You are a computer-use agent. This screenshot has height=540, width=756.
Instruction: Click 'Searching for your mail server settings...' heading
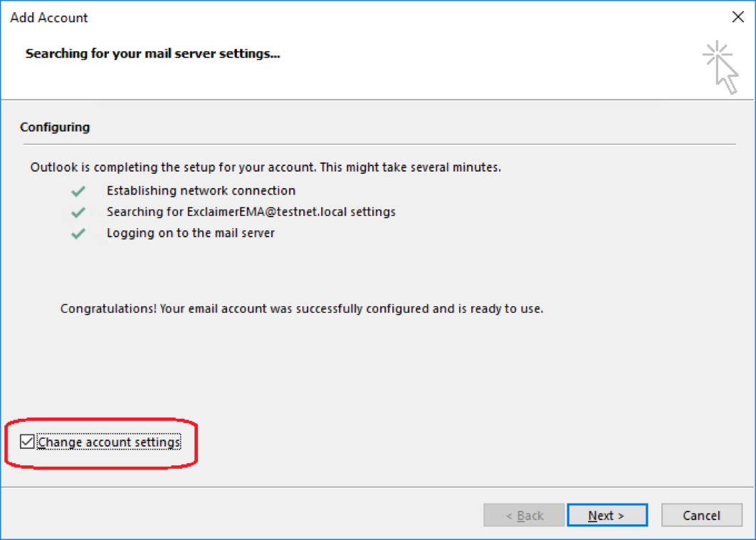tap(153, 53)
